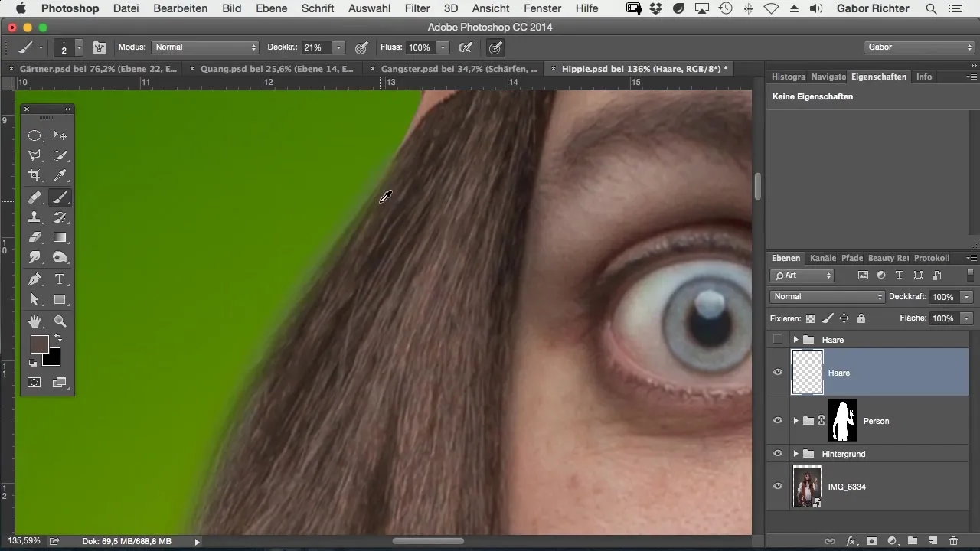Toggle pressure for brush size
This screenshot has width=980, height=551.
click(x=495, y=47)
